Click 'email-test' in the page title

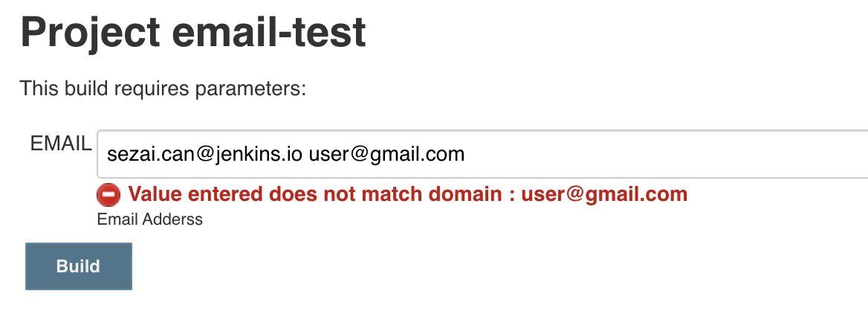pyautogui.click(x=269, y=32)
